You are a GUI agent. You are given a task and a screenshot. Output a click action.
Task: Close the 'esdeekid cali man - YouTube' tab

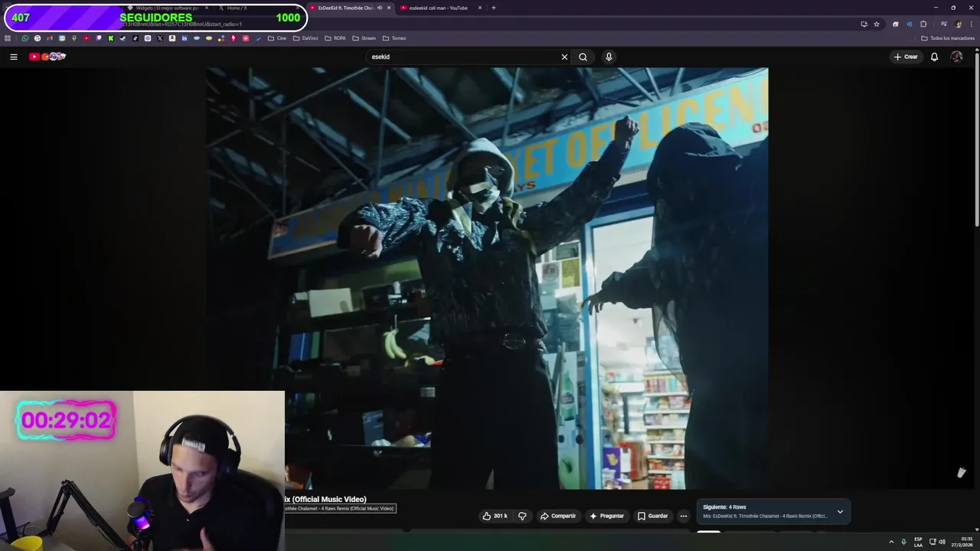click(480, 8)
